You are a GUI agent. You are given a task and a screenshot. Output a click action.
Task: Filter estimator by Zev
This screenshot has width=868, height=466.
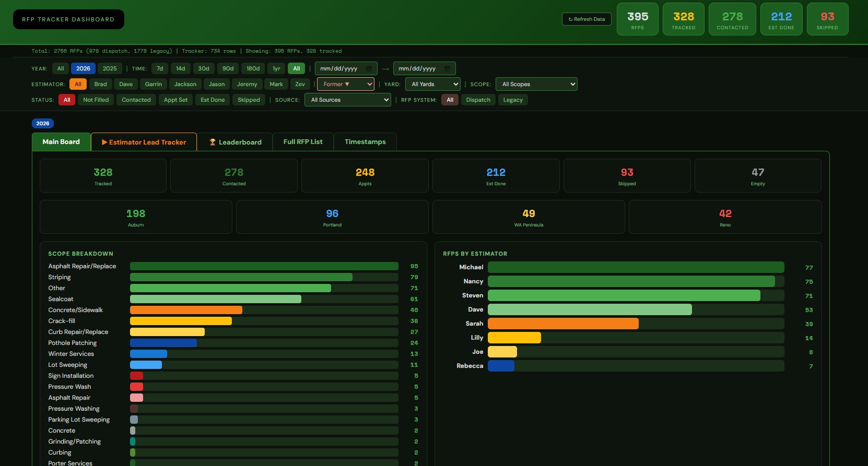(x=300, y=84)
